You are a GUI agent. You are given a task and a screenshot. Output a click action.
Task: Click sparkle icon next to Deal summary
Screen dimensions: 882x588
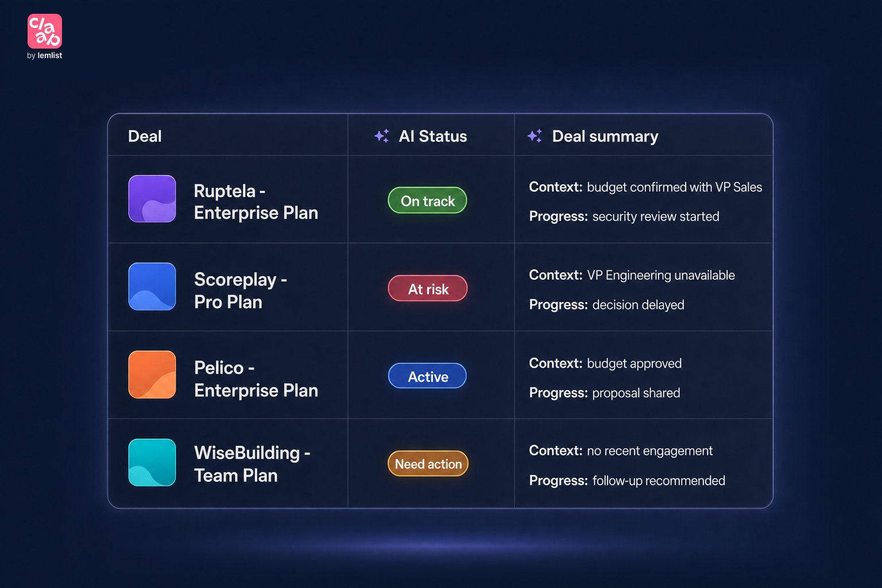tap(535, 136)
